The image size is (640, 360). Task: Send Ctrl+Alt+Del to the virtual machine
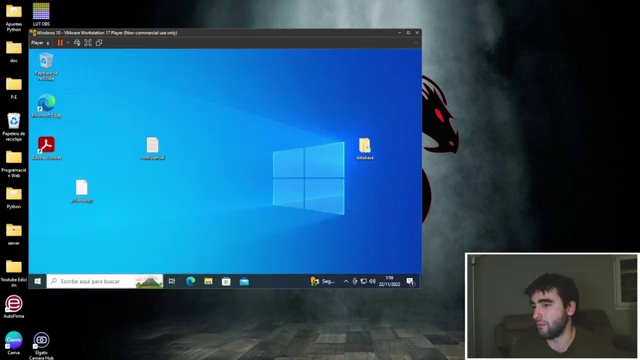(x=77, y=43)
